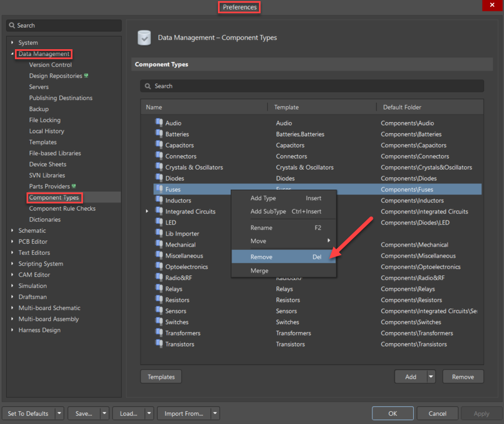The width and height of the screenshot is (504, 424).
Task: Click the Resistors component type icon
Action: click(159, 300)
